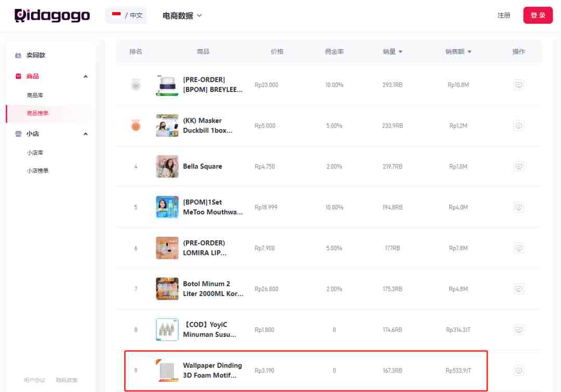Viewport: 561px width, 392px height.
Task: Open the Botol Minum 2 Liter product link
Action: click(213, 289)
